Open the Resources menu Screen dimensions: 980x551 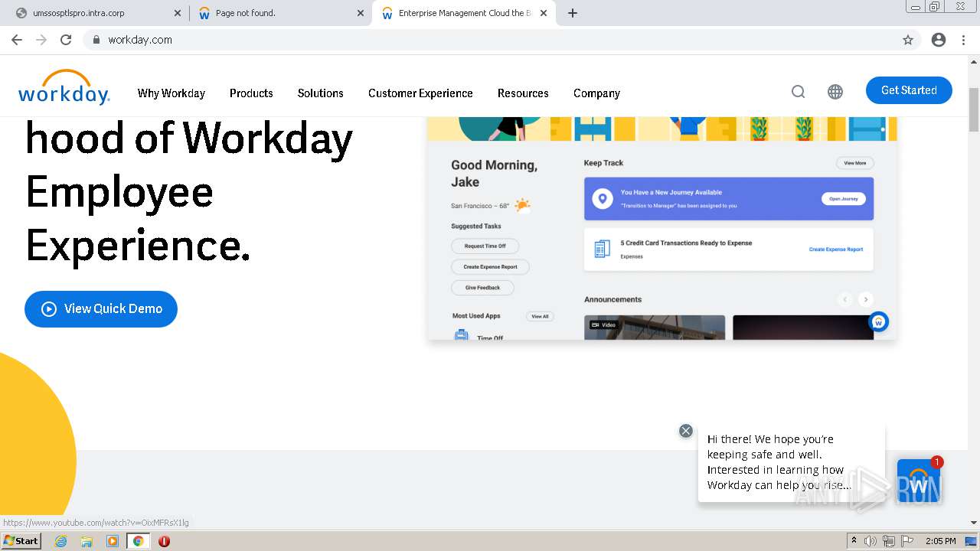click(523, 93)
